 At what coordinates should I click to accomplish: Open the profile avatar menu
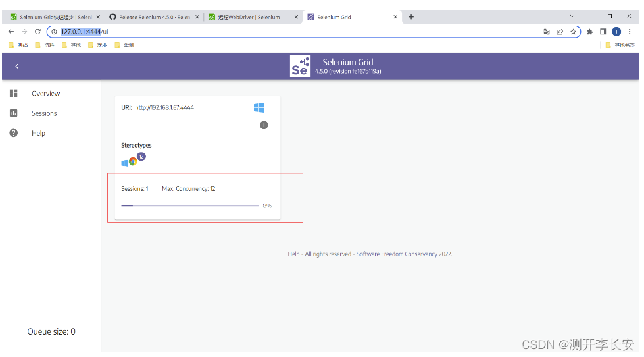click(x=616, y=32)
